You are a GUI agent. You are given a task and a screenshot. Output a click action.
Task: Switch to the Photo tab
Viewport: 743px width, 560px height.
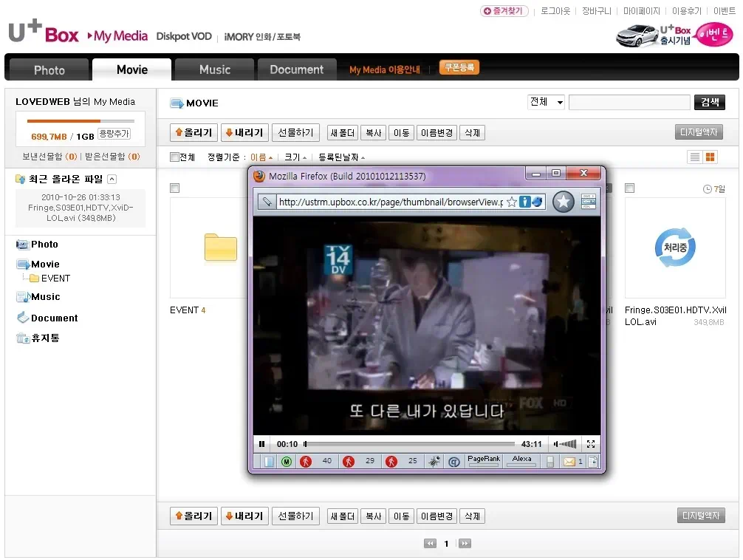(47, 69)
